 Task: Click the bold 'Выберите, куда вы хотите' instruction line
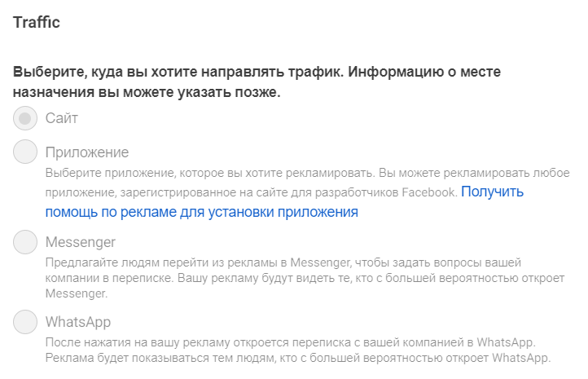(257, 72)
